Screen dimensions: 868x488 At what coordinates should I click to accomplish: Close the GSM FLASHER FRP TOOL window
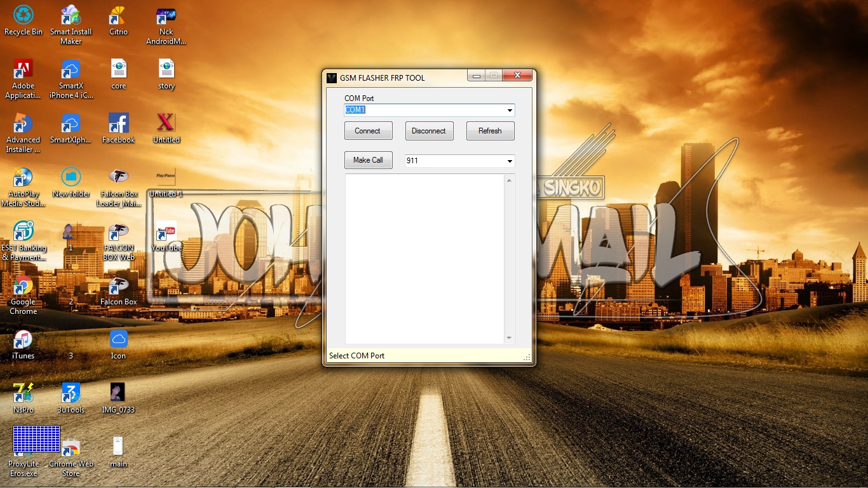click(x=517, y=76)
